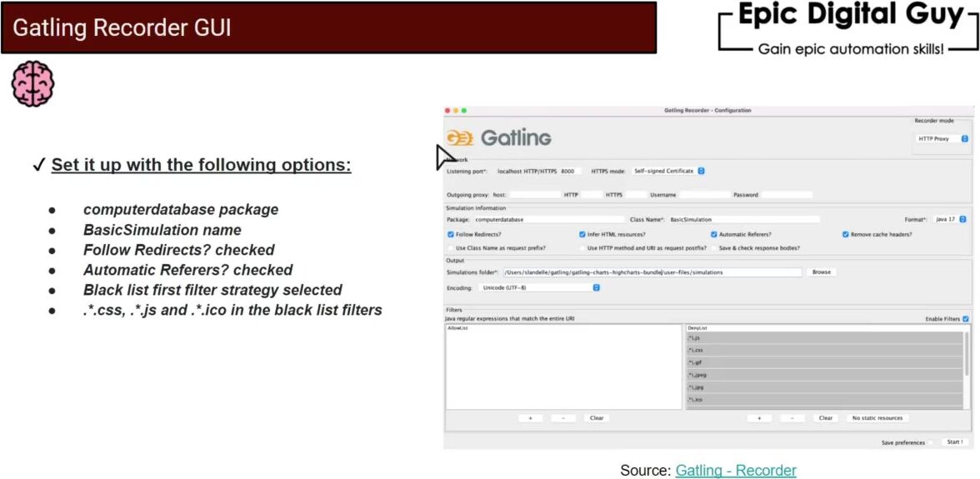Click the pink brain icon

click(32, 84)
